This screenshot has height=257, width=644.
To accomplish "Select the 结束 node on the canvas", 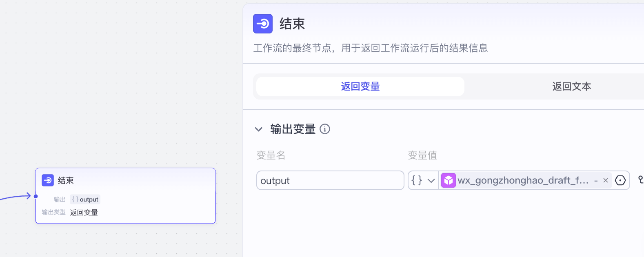I will click(125, 196).
